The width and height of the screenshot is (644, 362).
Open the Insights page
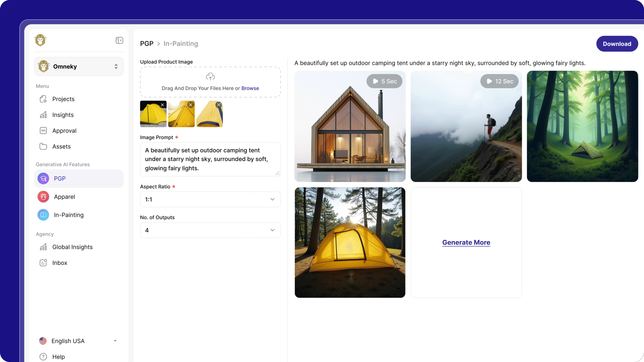coord(63,115)
